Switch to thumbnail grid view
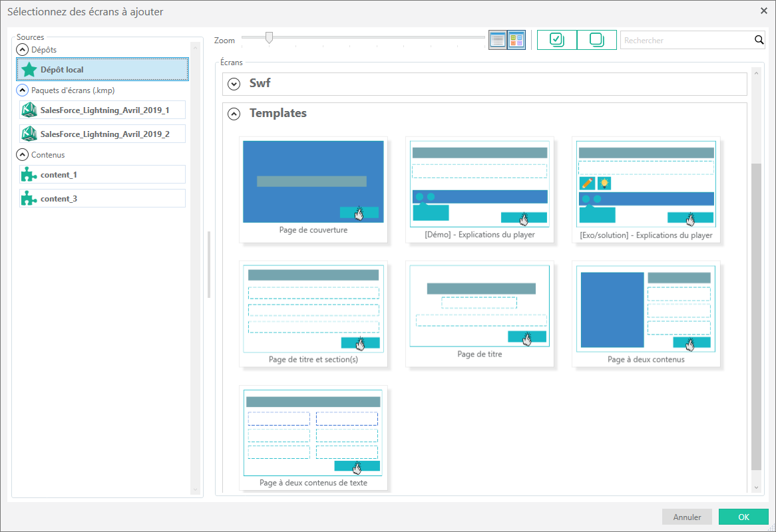This screenshot has width=776, height=532. coord(516,40)
